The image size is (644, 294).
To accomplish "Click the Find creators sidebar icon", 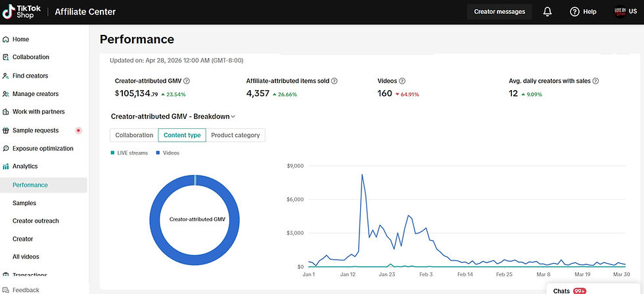I will pyautogui.click(x=5, y=76).
